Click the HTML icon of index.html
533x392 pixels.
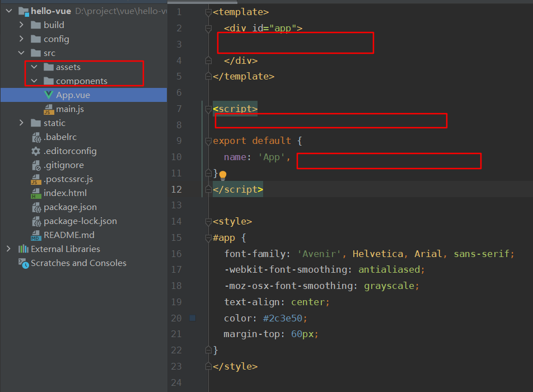click(x=36, y=193)
